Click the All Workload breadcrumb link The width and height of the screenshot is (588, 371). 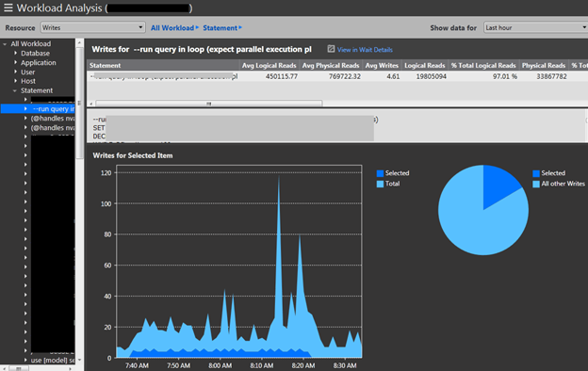tap(172, 27)
